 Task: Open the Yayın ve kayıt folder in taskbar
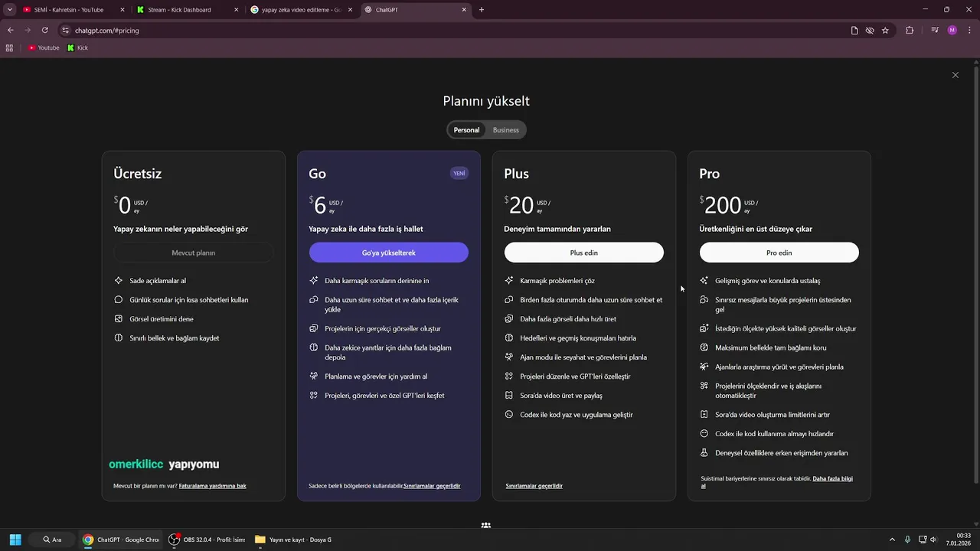(x=293, y=540)
